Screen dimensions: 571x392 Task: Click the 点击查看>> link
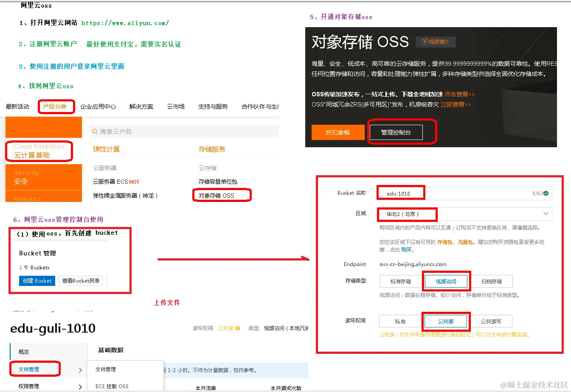(x=460, y=94)
